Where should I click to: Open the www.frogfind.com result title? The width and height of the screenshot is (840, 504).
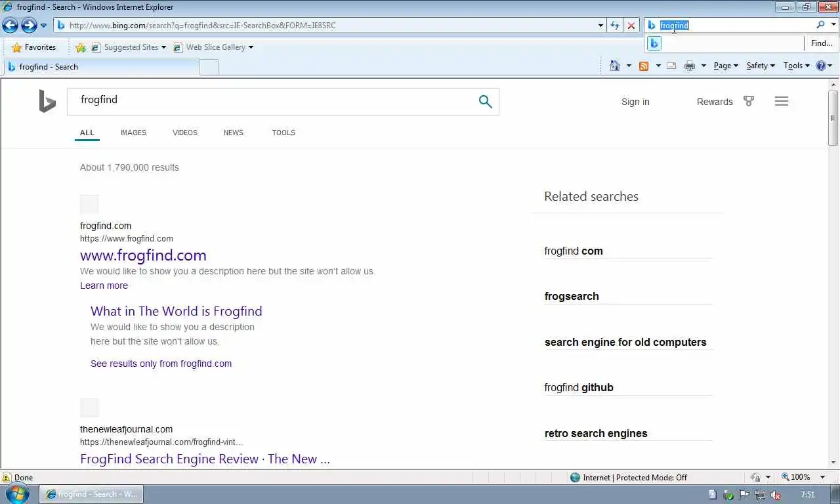(x=143, y=255)
